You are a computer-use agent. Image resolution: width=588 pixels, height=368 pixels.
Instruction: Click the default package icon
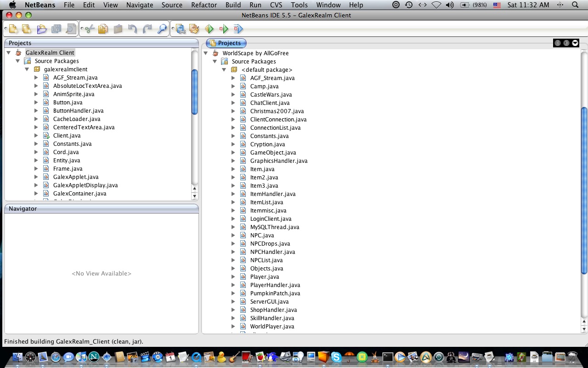coord(234,70)
